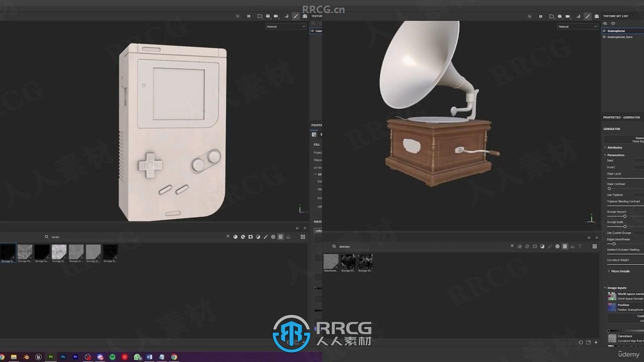This screenshot has width=644, height=362.
Task: Select the Position image input thumbnail
Action: point(612,307)
